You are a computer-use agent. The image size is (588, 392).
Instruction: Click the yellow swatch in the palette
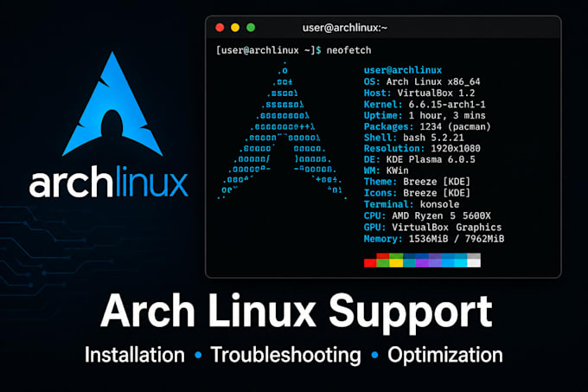(396, 263)
